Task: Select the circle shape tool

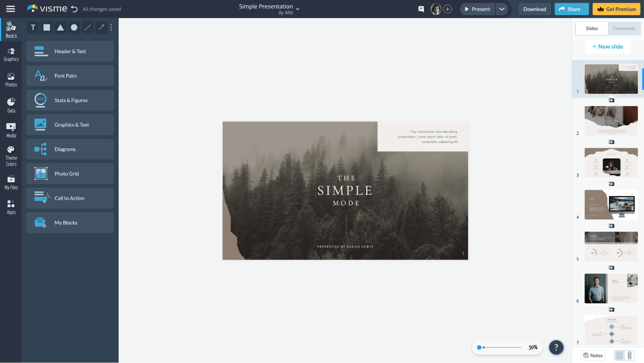Action: (74, 28)
